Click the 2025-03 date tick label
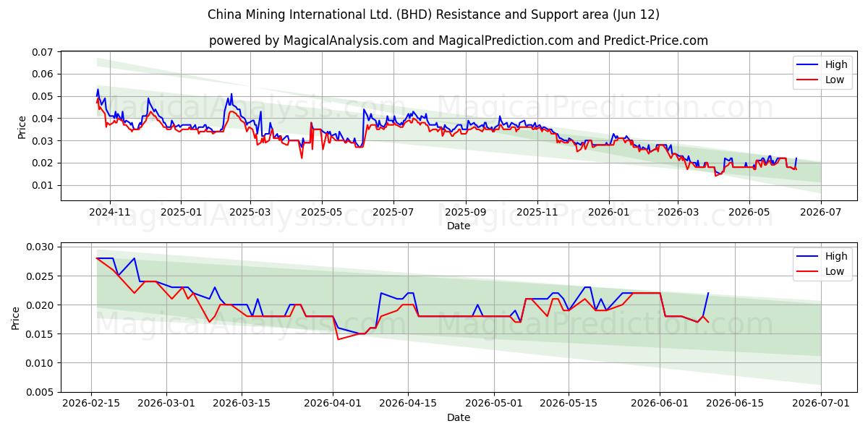Image resolution: width=868 pixels, height=434 pixels. 250,213
